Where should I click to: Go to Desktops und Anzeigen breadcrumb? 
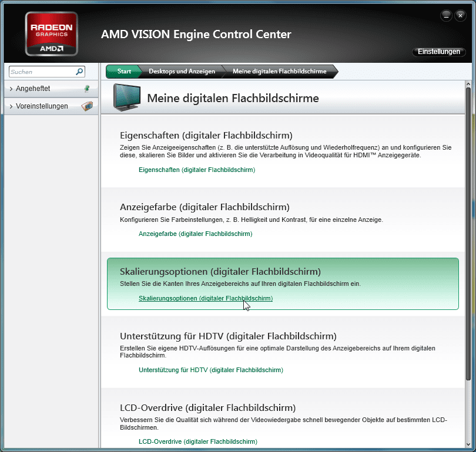tap(182, 71)
